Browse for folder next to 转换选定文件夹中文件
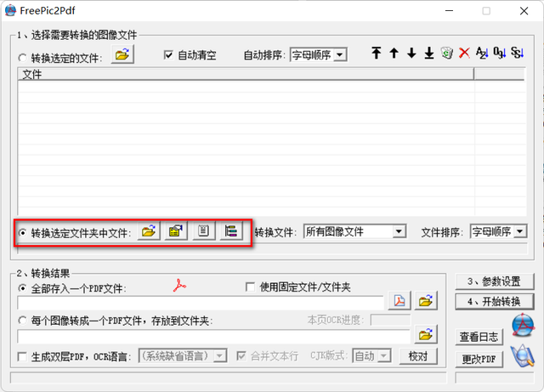The image size is (544, 392). [x=149, y=231]
